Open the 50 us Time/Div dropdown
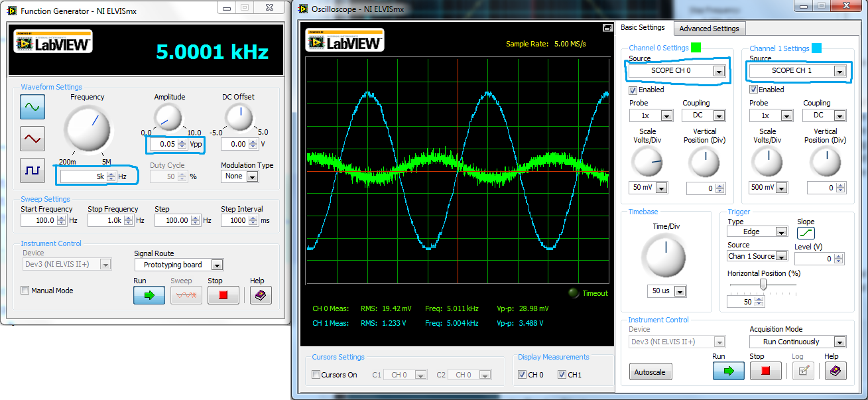 [680, 292]
